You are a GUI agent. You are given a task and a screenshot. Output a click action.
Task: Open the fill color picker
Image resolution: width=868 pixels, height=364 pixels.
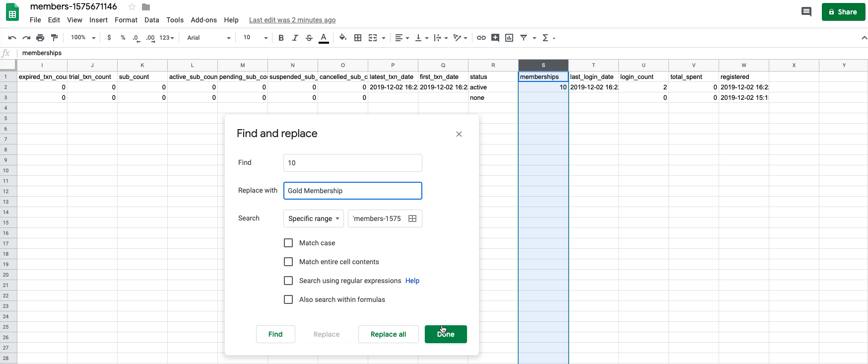[x=343, y=38]
